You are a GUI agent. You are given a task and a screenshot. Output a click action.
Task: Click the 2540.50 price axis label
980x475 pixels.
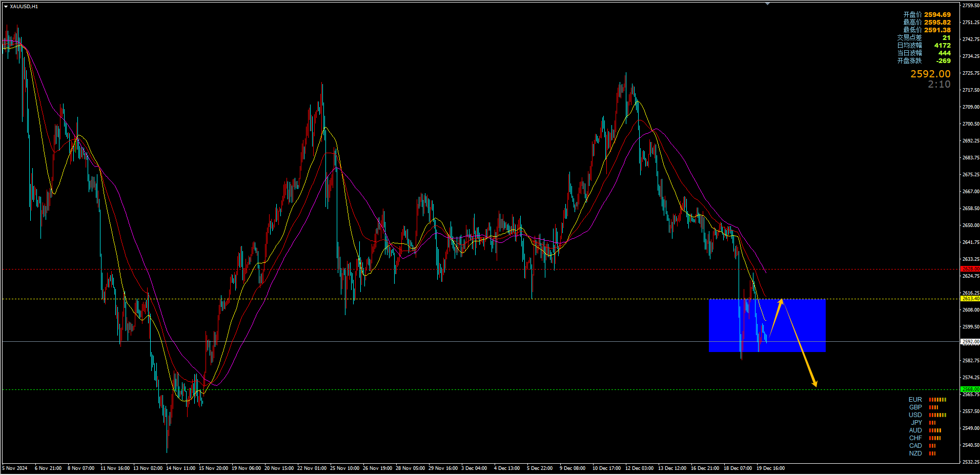coord(971,445)
